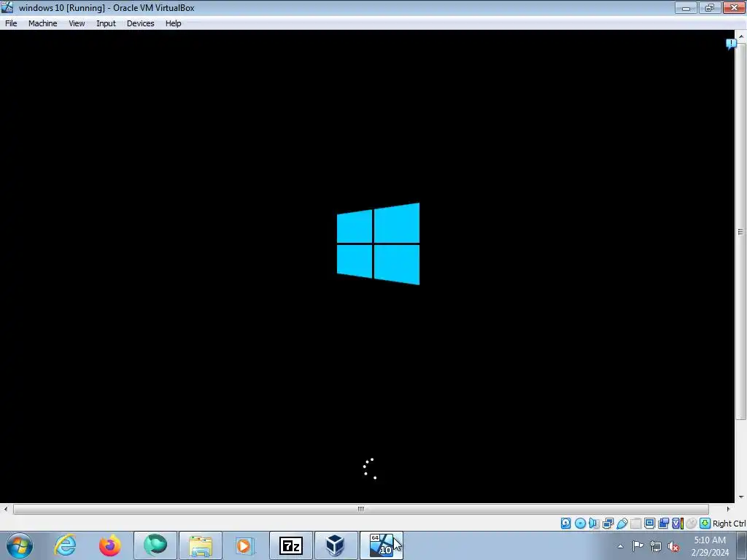Click the audio status icon in VM status bar
The image size is (747, 560).
[x=594, y=524]
